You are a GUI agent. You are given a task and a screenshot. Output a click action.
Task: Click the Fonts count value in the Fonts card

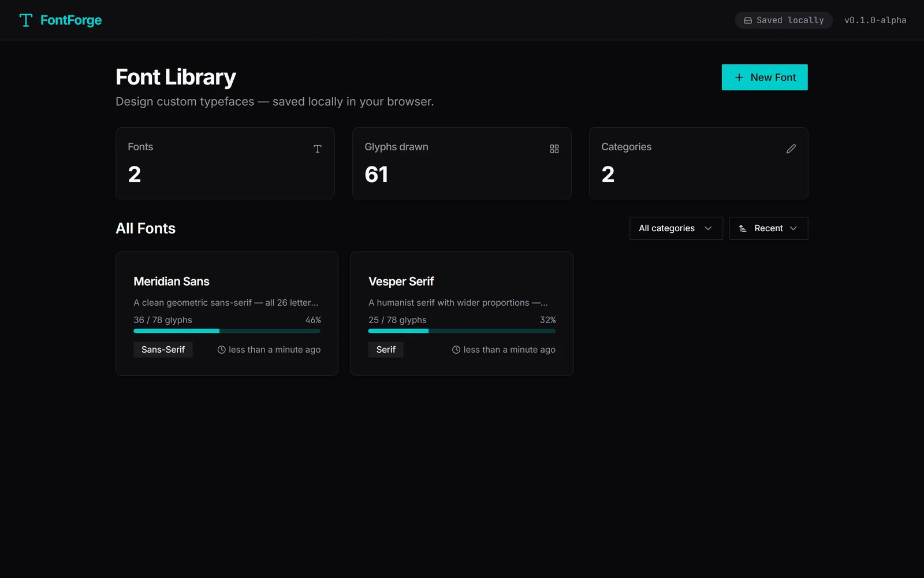[135, 175]
